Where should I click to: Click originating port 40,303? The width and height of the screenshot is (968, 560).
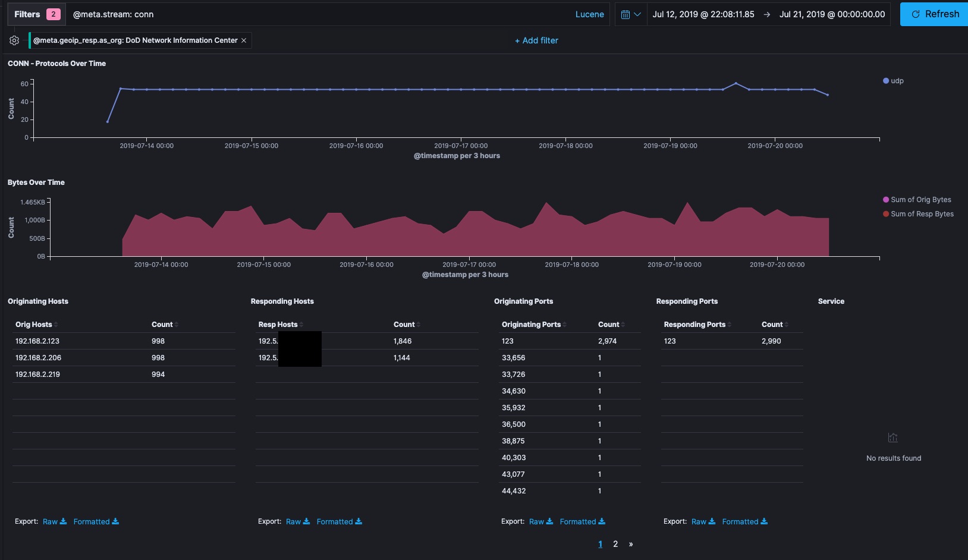click(x=514, y=458)
